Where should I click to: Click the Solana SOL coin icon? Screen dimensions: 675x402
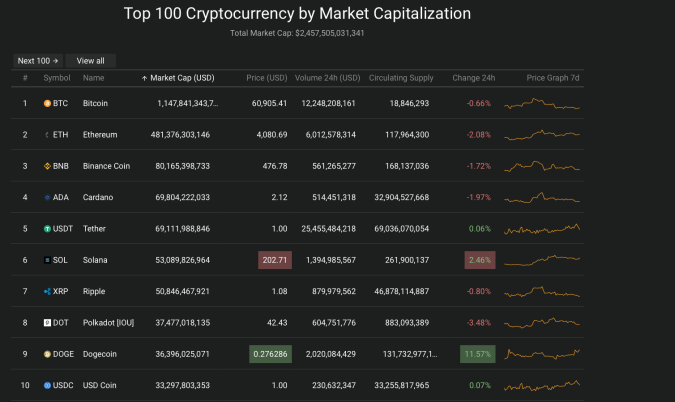(47, 260)
